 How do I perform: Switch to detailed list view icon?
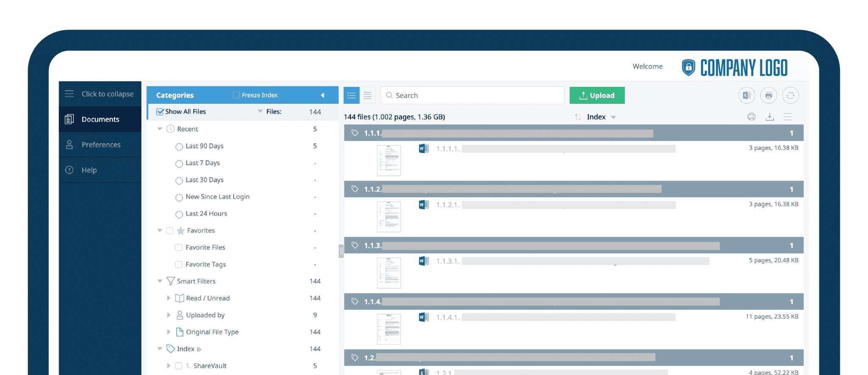pyautogui.click(x=351, y=95)
